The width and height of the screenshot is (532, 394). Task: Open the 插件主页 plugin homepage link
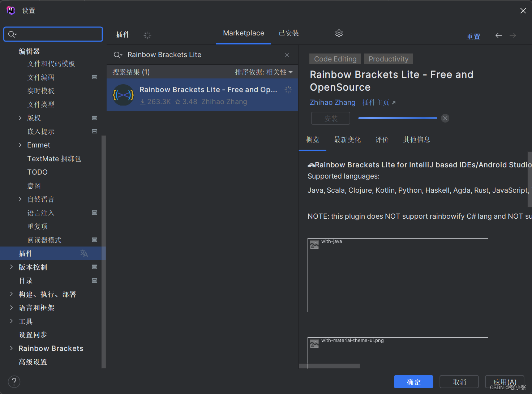[x=379, y=103]
